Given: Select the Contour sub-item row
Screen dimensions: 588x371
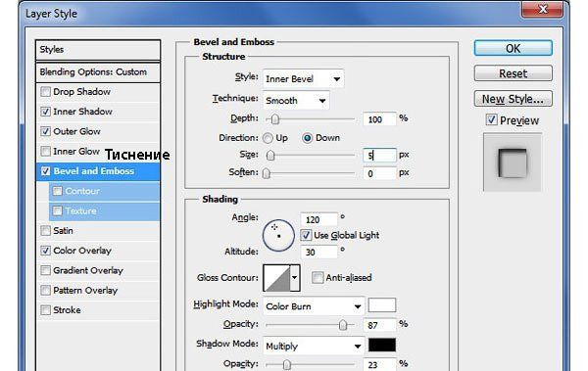Looking at the screenshot, I should coord(105,191).
